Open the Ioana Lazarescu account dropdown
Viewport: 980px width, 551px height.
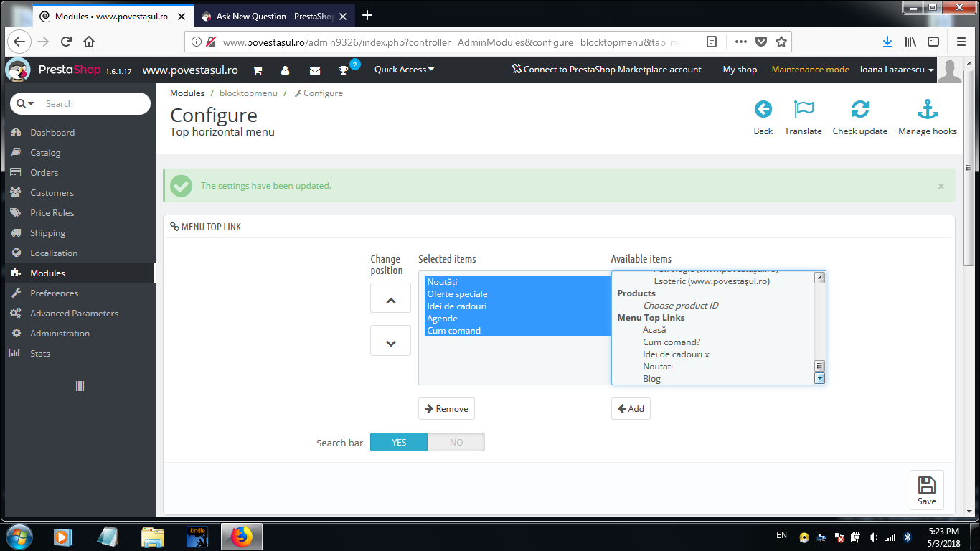coord(897,70)
